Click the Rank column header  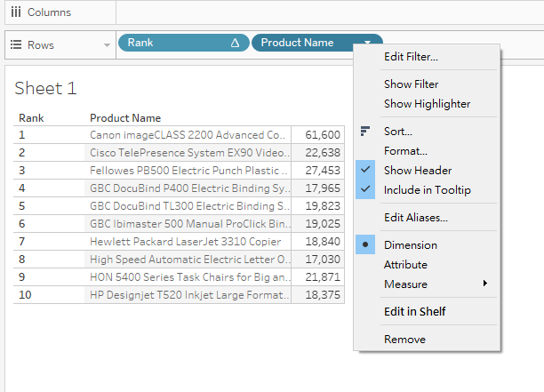31,118
